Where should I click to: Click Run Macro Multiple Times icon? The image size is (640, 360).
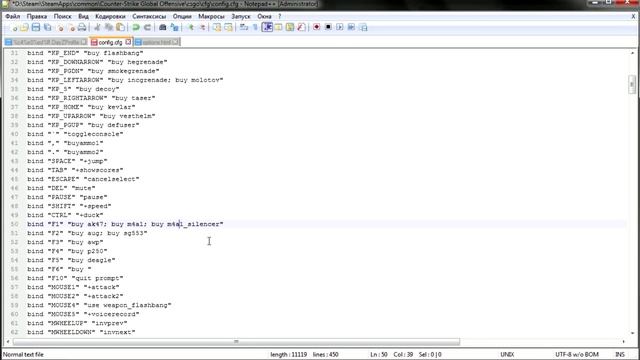[351, 27]
